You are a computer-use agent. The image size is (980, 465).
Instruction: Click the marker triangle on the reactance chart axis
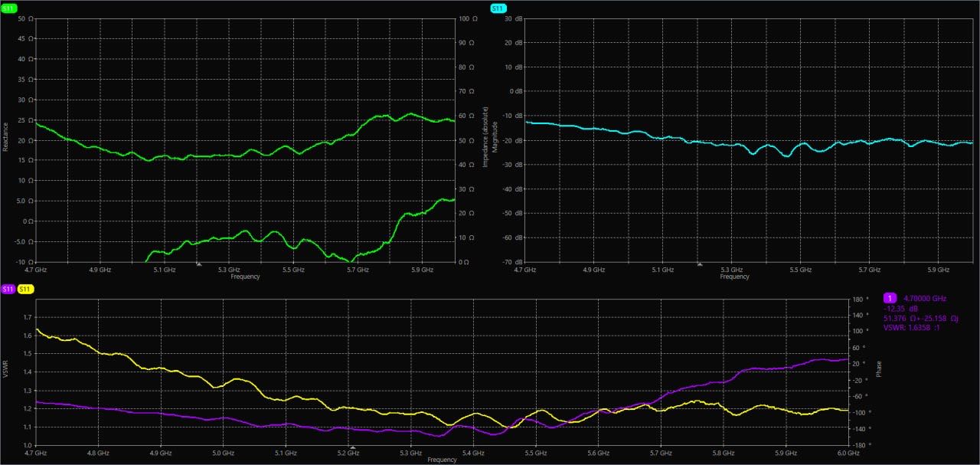point(199,264)
